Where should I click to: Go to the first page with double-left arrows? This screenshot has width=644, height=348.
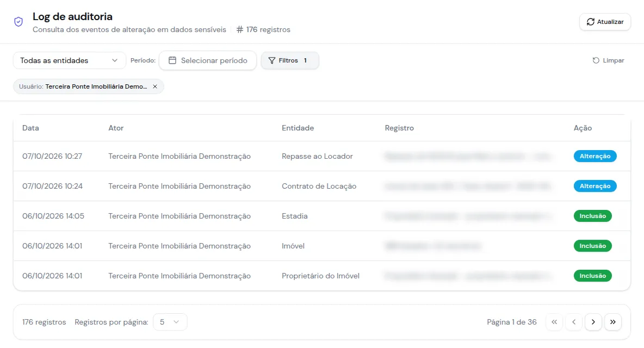[x=554, y=322]
